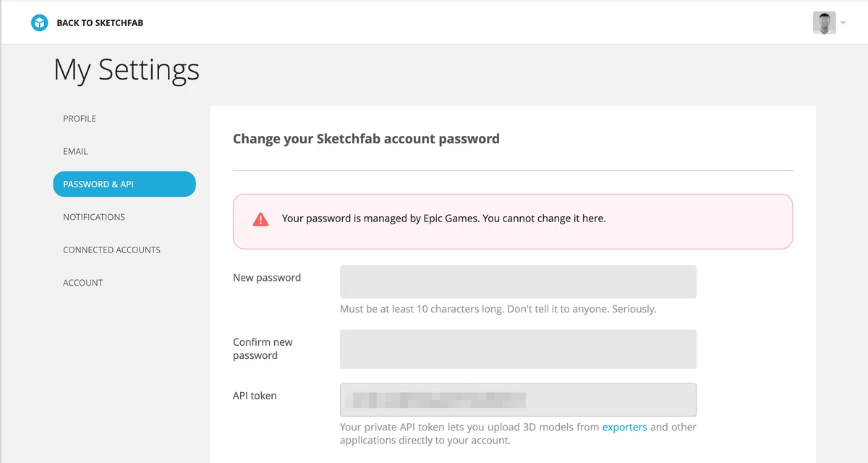Click the red warning triangle icon

point(260,219)
